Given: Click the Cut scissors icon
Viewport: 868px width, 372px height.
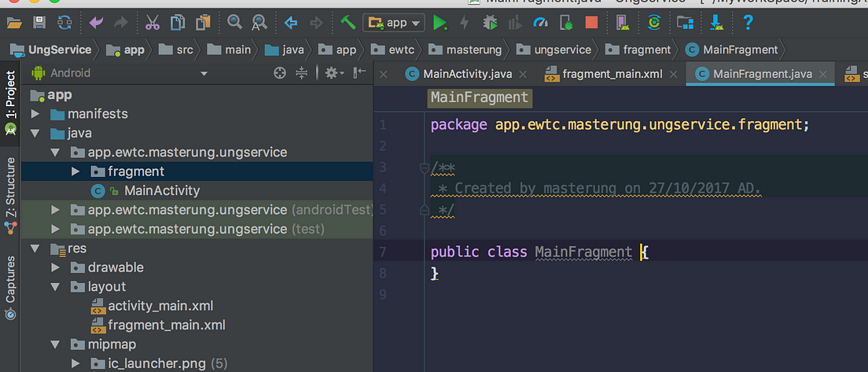Looking at the screenshot, I should click(153, 23).
